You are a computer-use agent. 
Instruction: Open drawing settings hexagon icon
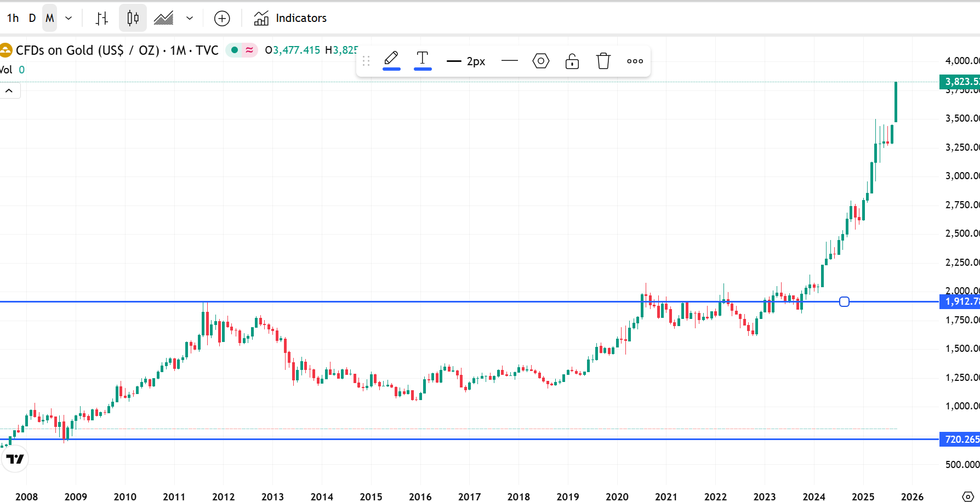541,61
